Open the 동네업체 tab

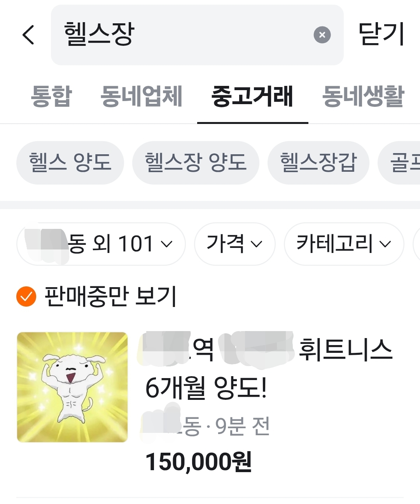coord(142,96)
